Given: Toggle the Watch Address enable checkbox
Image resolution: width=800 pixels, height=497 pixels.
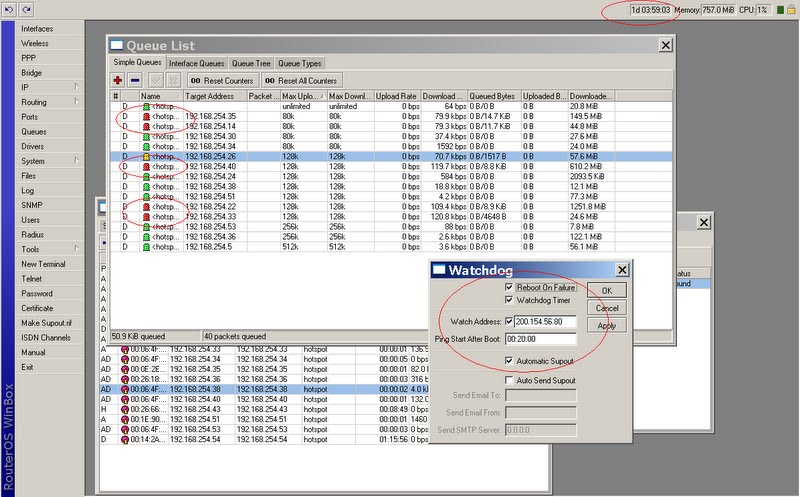Looking at the screenshot, I should 509,321.
